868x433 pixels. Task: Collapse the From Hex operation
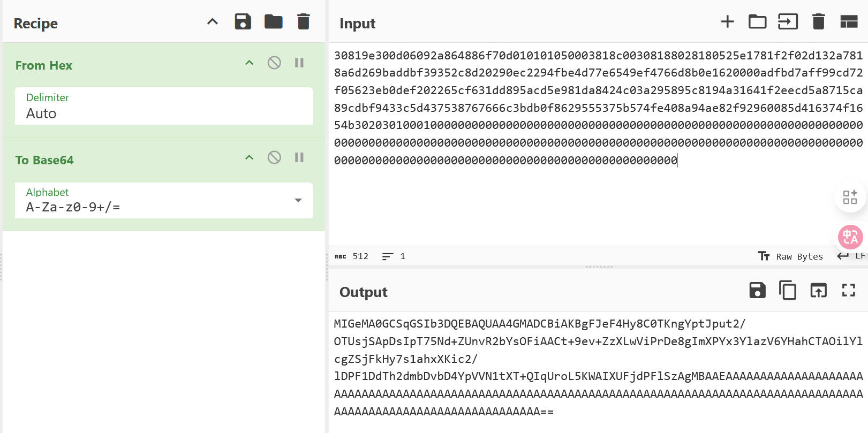point(249,63)
